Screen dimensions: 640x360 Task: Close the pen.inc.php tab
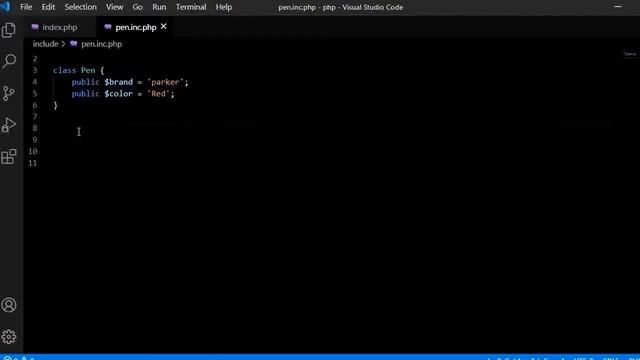click(x=164, y=27)
